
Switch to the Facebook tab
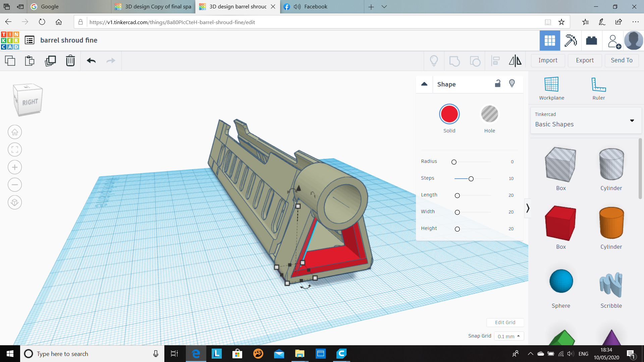coord(322,7)
